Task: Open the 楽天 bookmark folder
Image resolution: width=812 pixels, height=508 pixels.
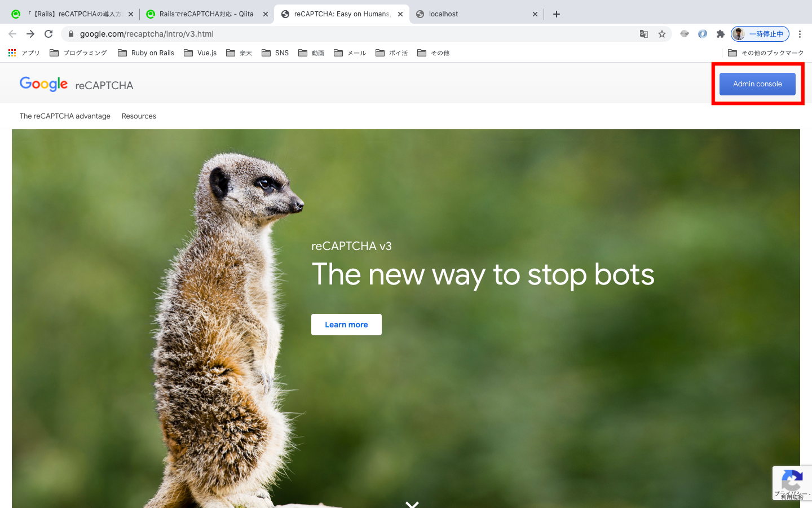Action: (239, 53)
